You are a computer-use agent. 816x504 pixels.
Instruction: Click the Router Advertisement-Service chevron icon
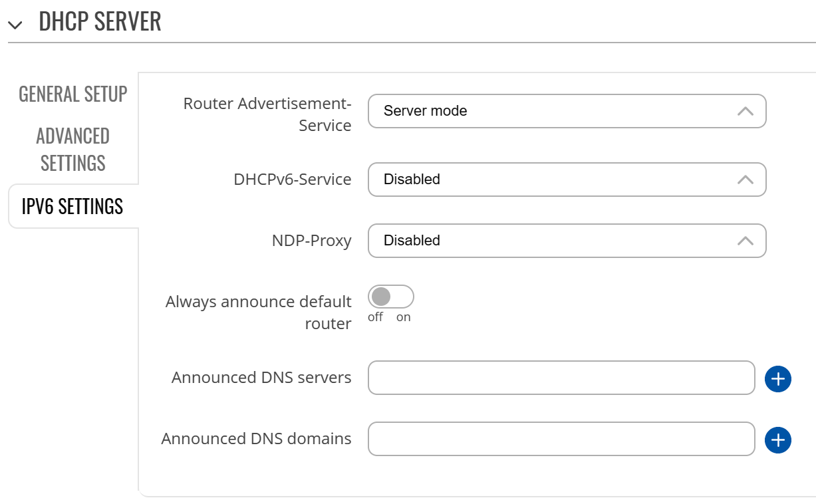point(746,111)
